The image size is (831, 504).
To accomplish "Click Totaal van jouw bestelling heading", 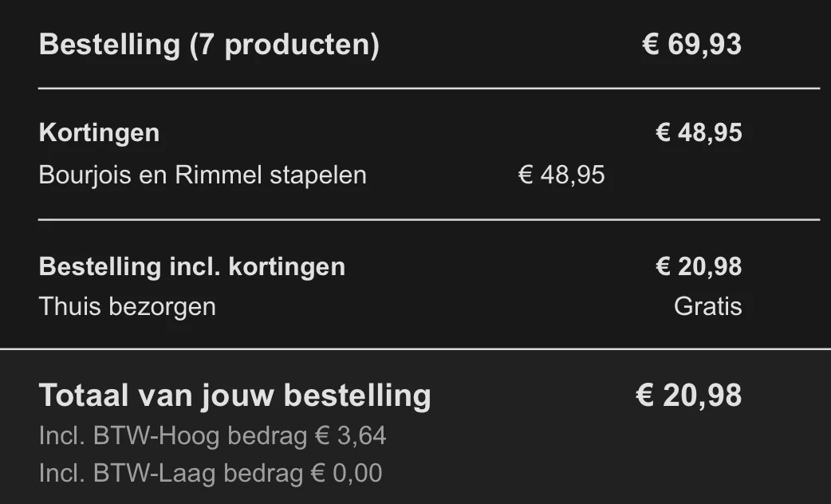I will click(x=234, y=396).
